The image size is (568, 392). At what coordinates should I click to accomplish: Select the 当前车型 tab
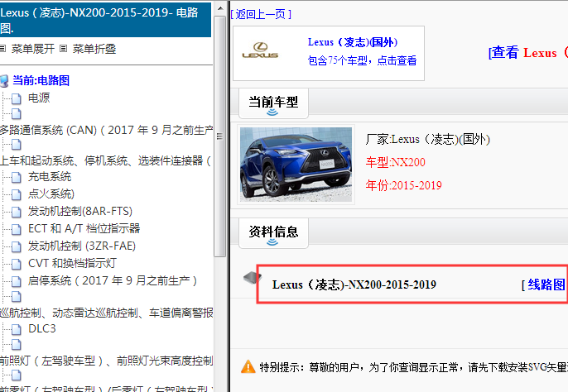click(x=273, y=103)
